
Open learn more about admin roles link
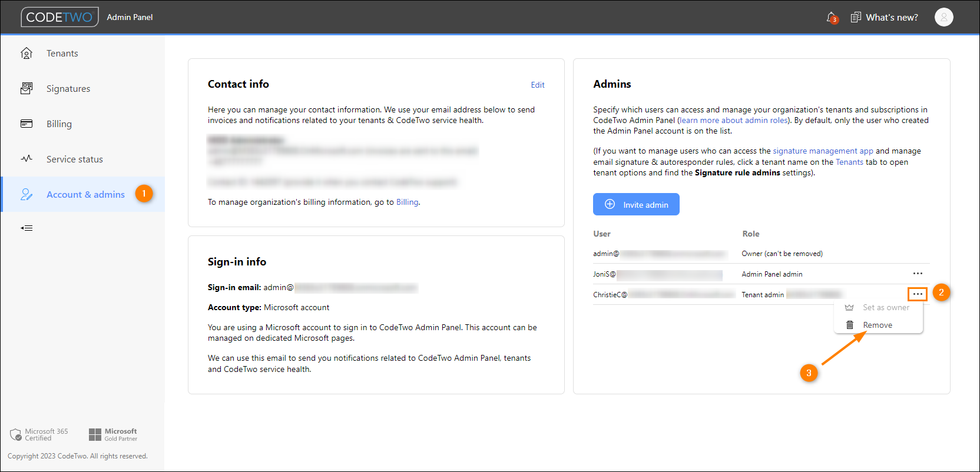pos(734,120)
